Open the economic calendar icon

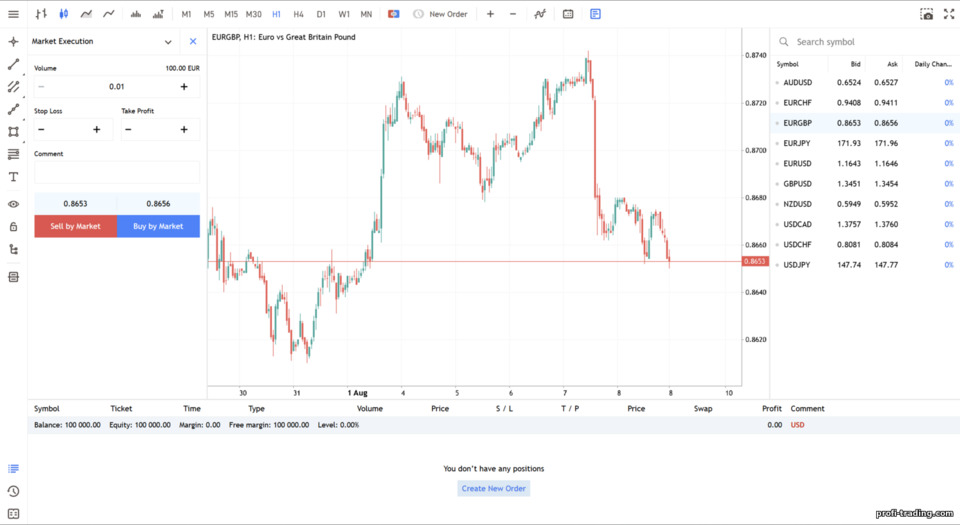(x=568, y=14)
